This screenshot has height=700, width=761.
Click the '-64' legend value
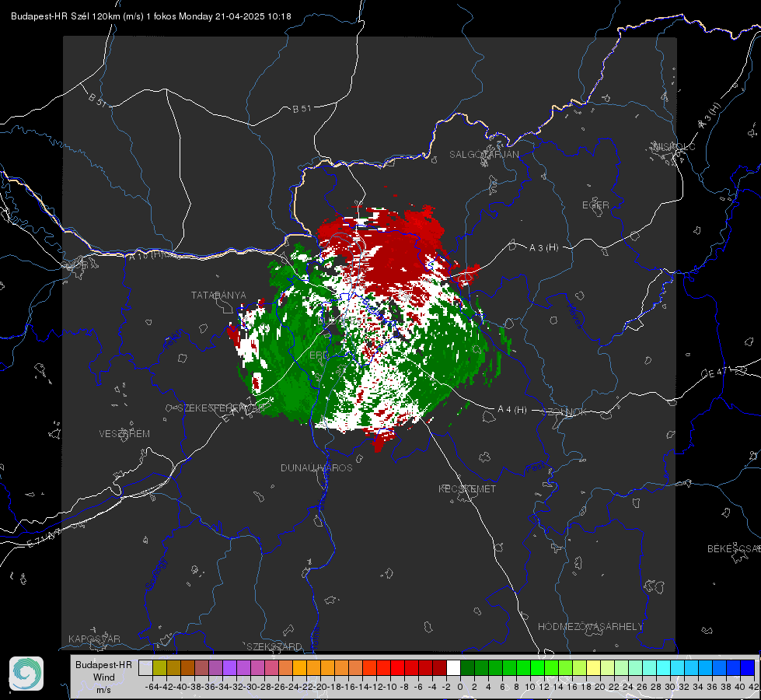click(x=152, y=687)
